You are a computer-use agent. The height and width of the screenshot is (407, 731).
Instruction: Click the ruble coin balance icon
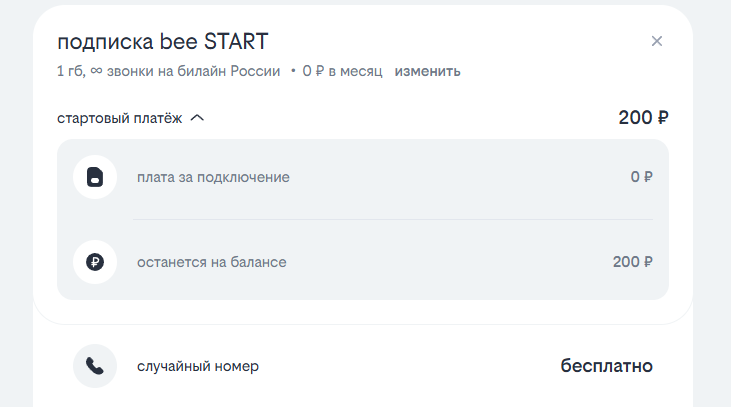click(95, 263)
